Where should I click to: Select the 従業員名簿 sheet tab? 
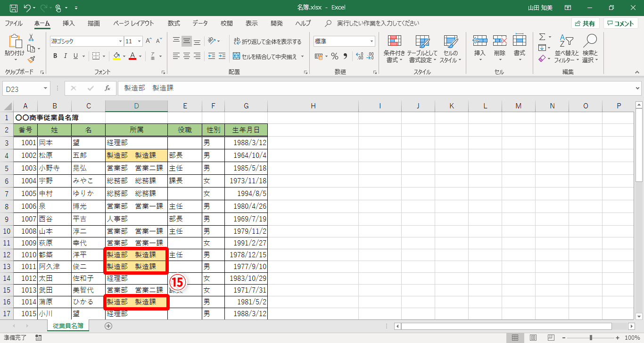68,326
